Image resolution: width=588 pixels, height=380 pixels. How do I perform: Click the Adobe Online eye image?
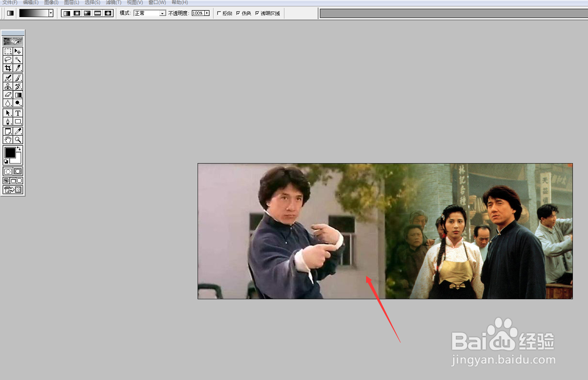click(x=13, y=41)
